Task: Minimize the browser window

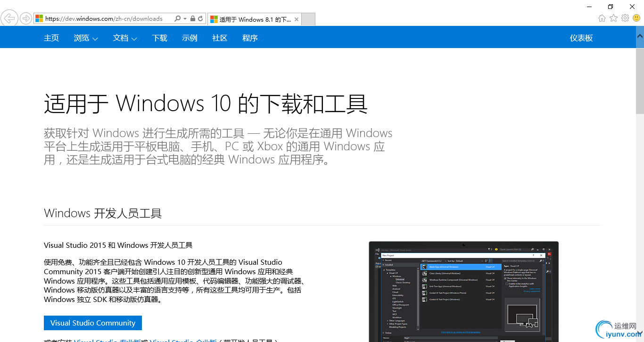Action: (x=589, y=7)
